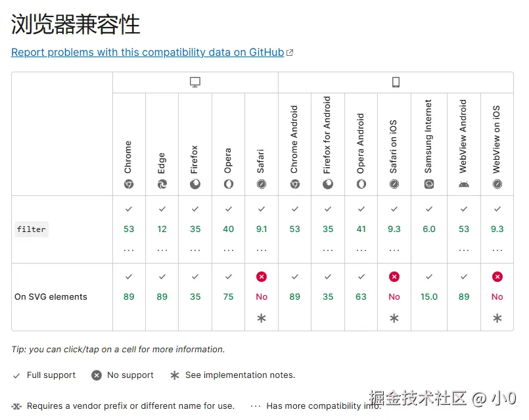Click the Firefox browser icon in desktop column
This screenshot has height=420, width=529.
click(195, 185)
